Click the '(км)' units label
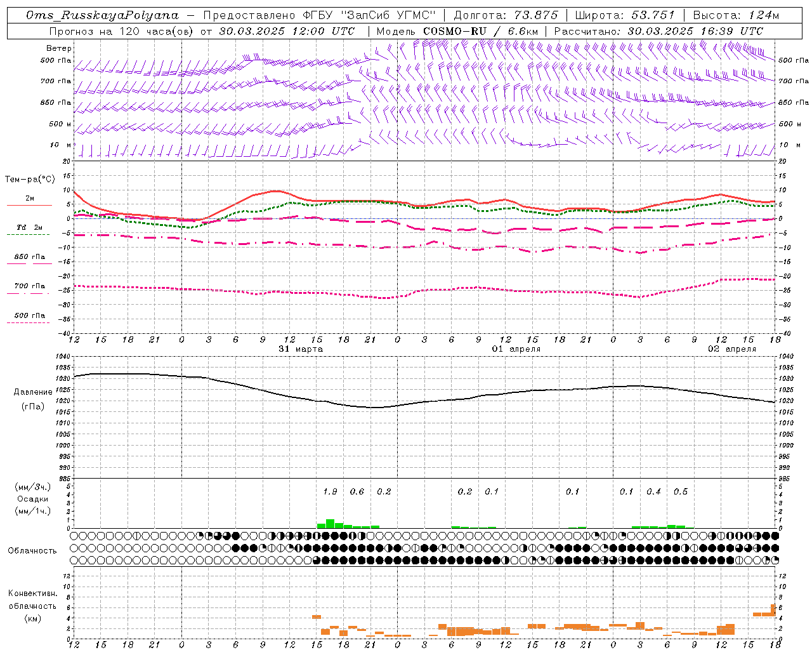This screenshot has width=812, height=650. 33,618
